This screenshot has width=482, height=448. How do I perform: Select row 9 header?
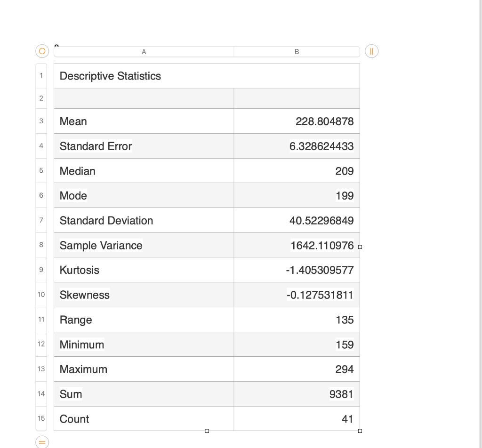41,270
